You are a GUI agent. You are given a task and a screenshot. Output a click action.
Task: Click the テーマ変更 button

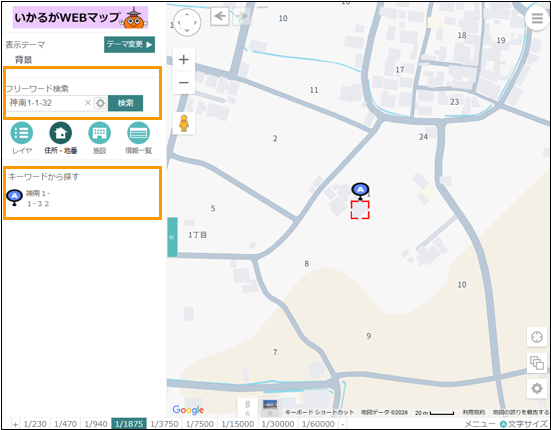coord(129,45)
